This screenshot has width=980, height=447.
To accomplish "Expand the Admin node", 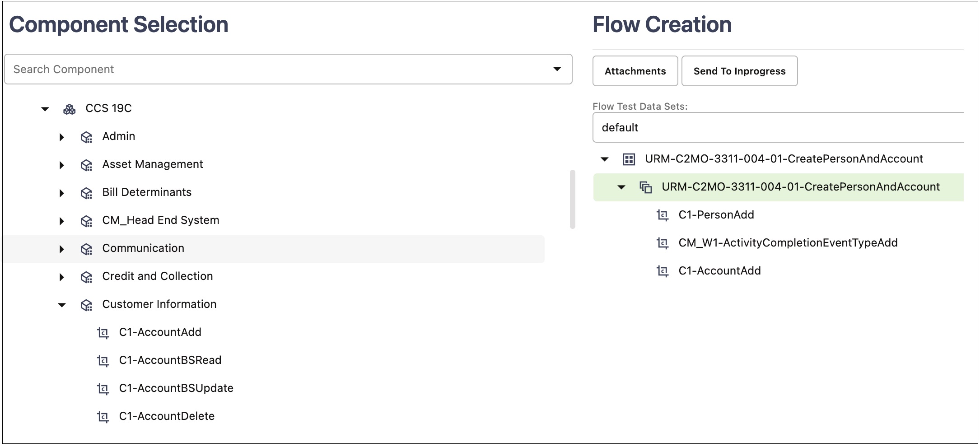I will (62, 137).
